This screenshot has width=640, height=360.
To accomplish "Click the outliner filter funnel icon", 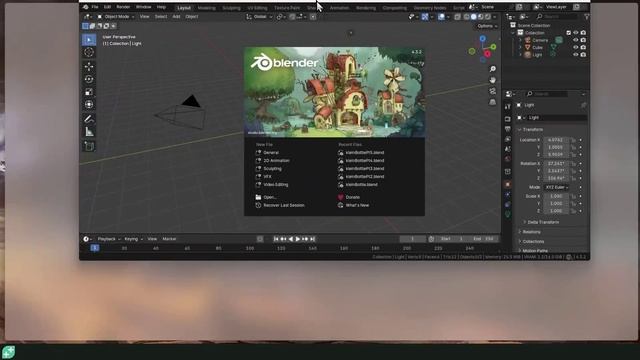I will coord(587,17).
